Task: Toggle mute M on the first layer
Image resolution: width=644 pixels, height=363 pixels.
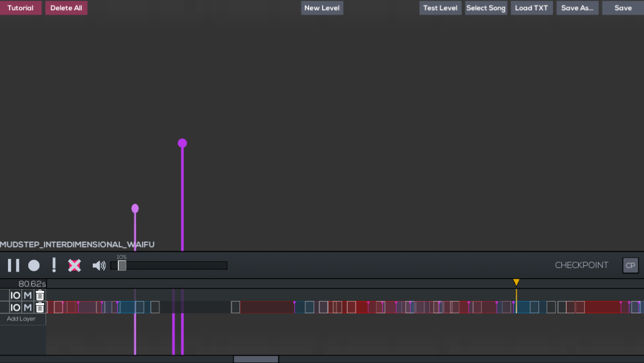Action: tap(28, 295)
